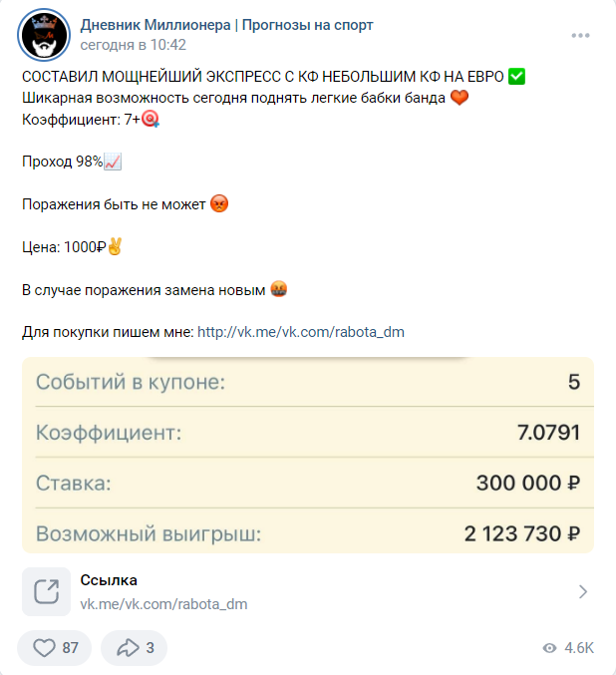Click the chart emoji after "Проход 98%"

click(112, 162)
